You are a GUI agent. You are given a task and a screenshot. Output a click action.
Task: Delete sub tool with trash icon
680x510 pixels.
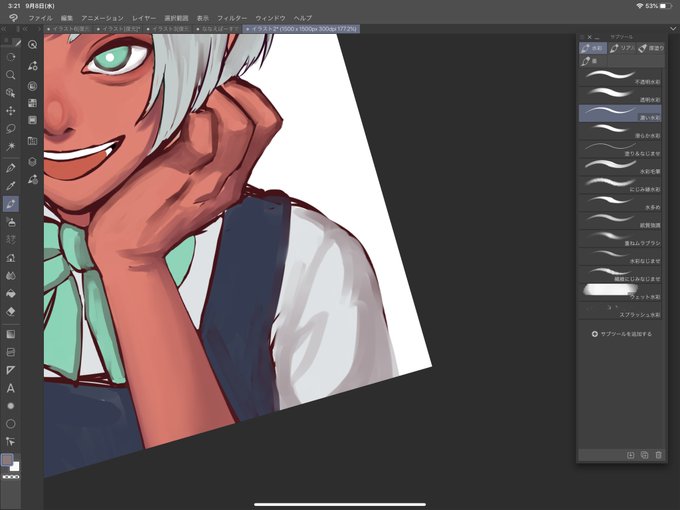pos(658,454)
